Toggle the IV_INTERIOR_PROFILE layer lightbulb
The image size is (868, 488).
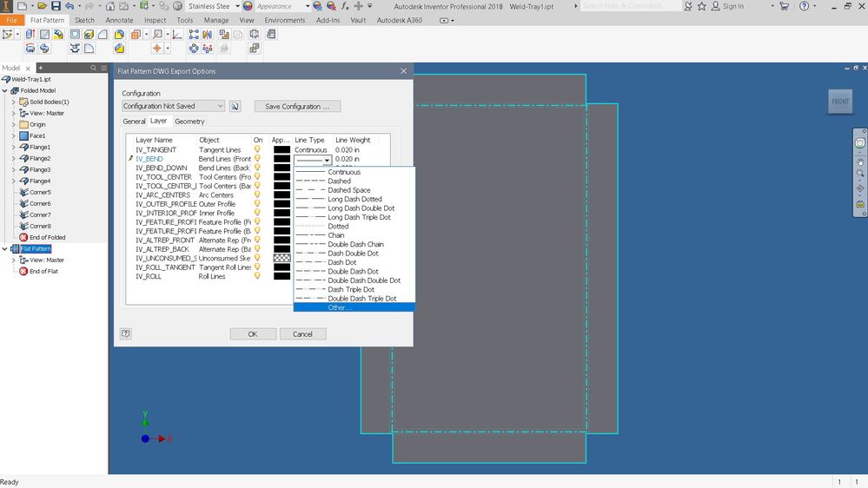(257, 213)
